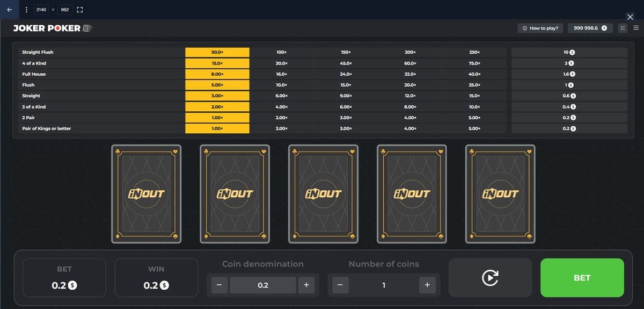Open the hamburger menu icon
The width and height of the screenshot is (644, 309).
636,28
